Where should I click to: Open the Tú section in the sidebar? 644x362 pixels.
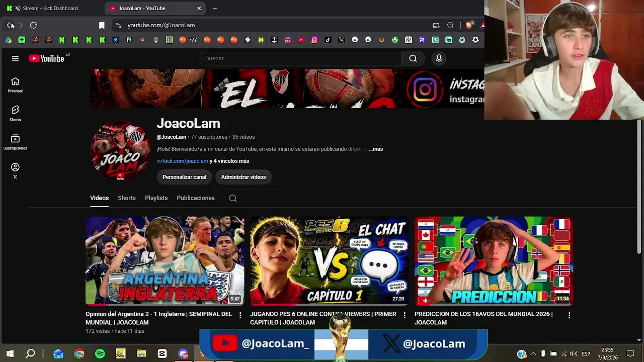tap(15, 171)
